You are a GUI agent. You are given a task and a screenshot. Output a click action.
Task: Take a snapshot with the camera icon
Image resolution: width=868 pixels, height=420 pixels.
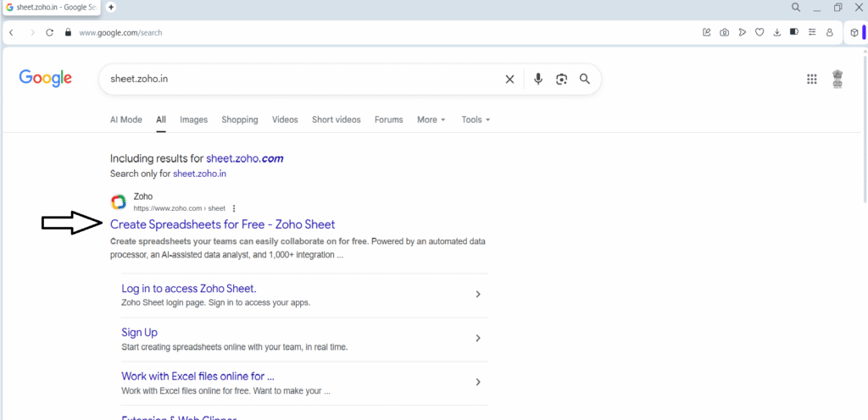(x=724, y=33)
